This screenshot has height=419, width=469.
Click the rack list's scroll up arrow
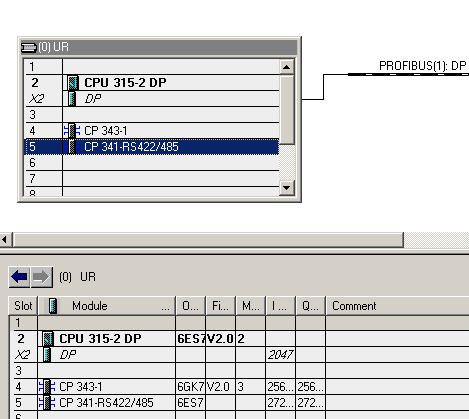(286, 67)
